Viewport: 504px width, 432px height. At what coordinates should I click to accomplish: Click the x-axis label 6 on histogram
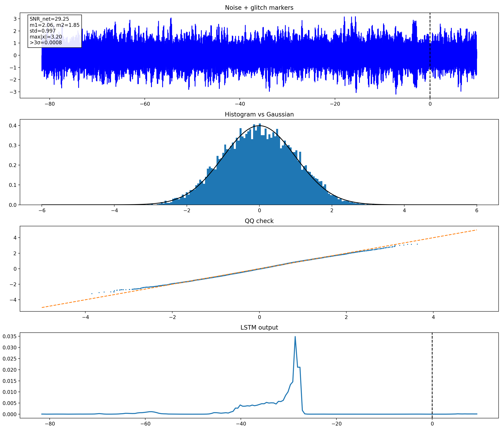tap(477, 210)
